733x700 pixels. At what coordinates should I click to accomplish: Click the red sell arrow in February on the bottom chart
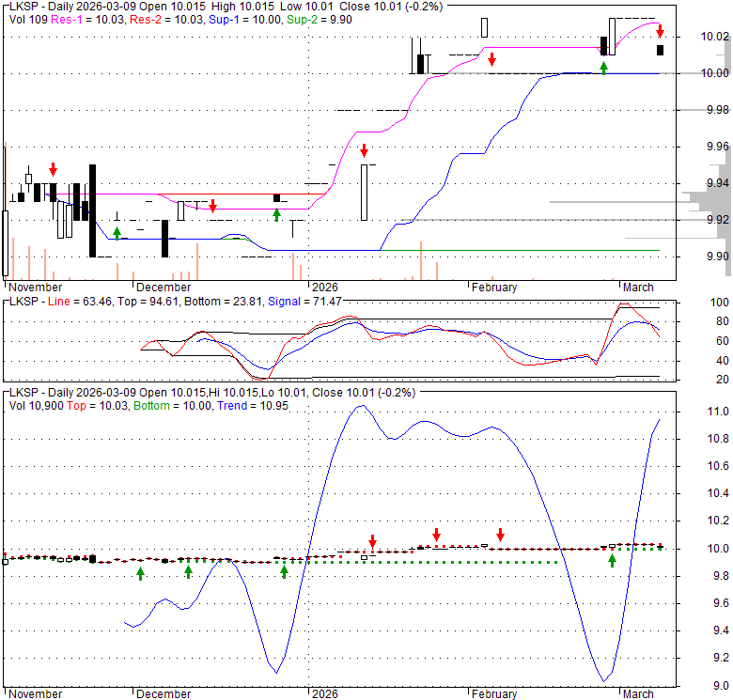tap(501, 535)
